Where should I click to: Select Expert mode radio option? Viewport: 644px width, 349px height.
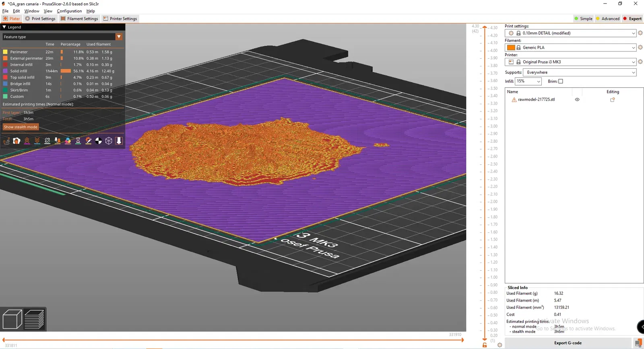(632, 18)
